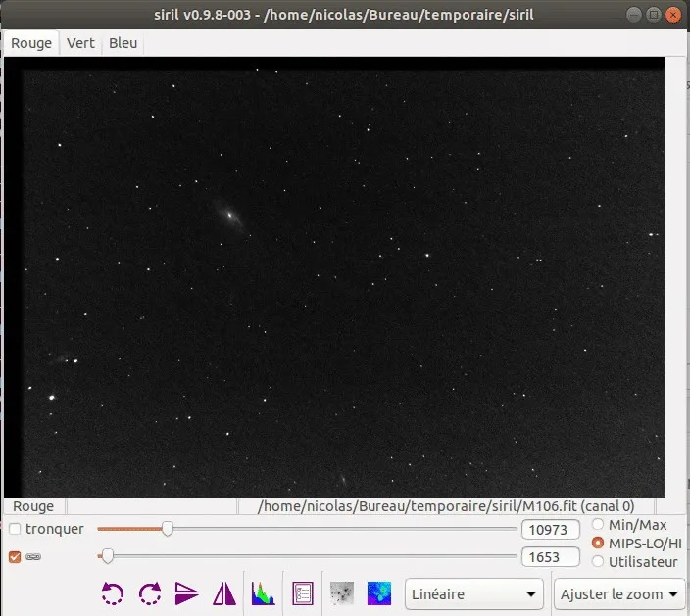This screenshot has height=616, width=690.
Task: Click the 1653 low value field
Action: pos(550,557)
